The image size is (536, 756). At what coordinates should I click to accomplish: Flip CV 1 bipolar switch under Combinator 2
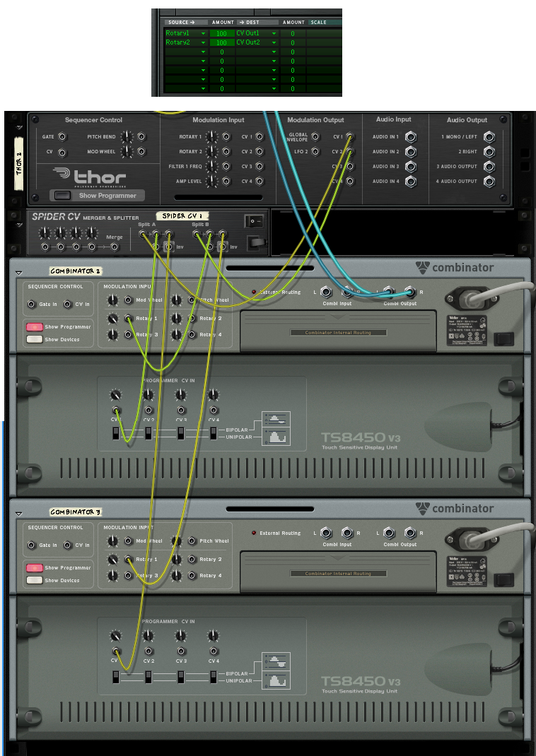coord(116,433)
